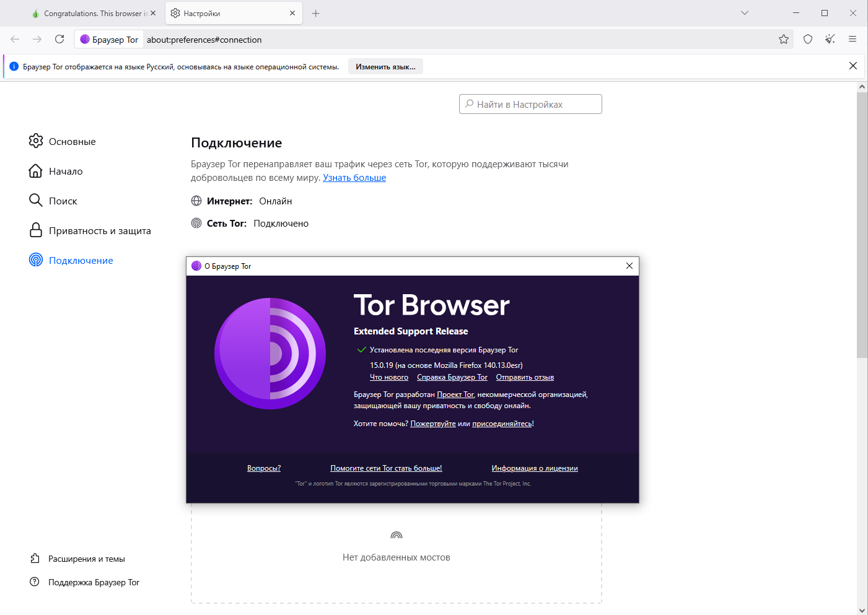Open the Проект Tor link
Viewport: 868px width, 615px height.
coord(455,395)
